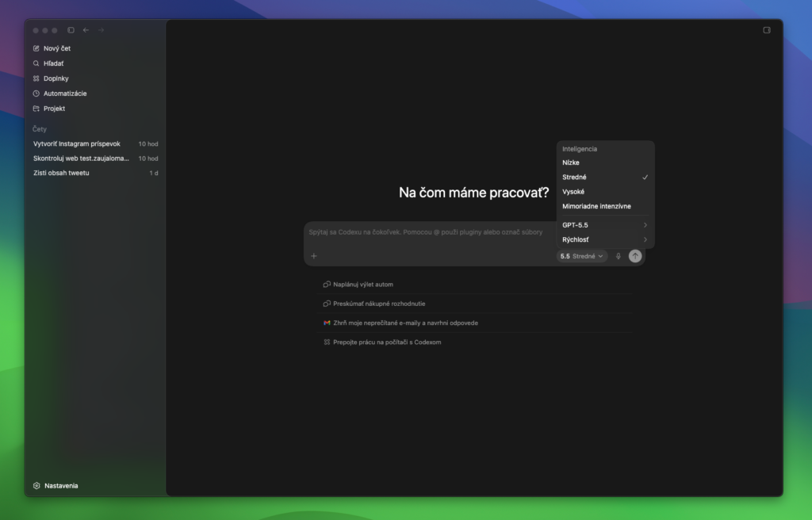Screen dimensions: 812x520
Task: Open Doplnky plugins grid icon
Action: pos(36,78)
